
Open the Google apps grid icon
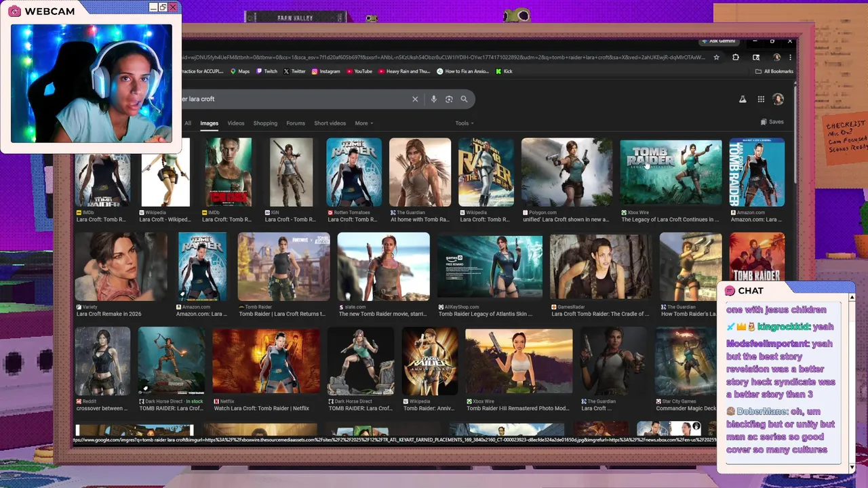tap(761, 99)
